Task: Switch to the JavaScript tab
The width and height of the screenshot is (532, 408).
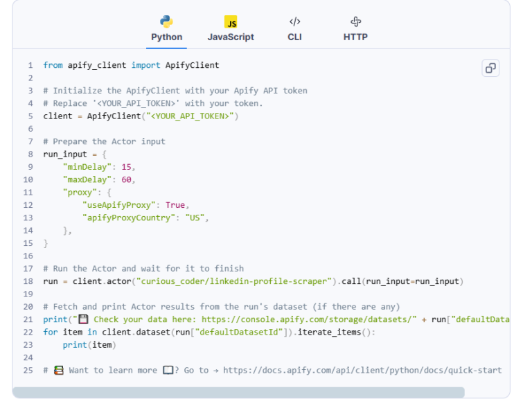Action: coord(231,37)
